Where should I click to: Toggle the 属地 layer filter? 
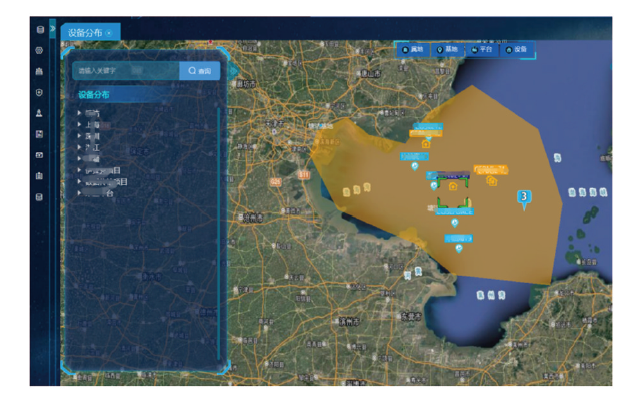pos(413,50)
